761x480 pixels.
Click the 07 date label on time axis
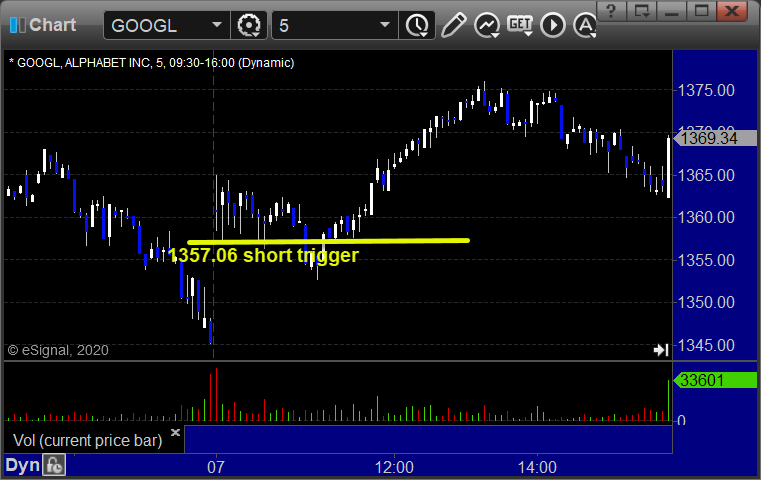point(216,467)
